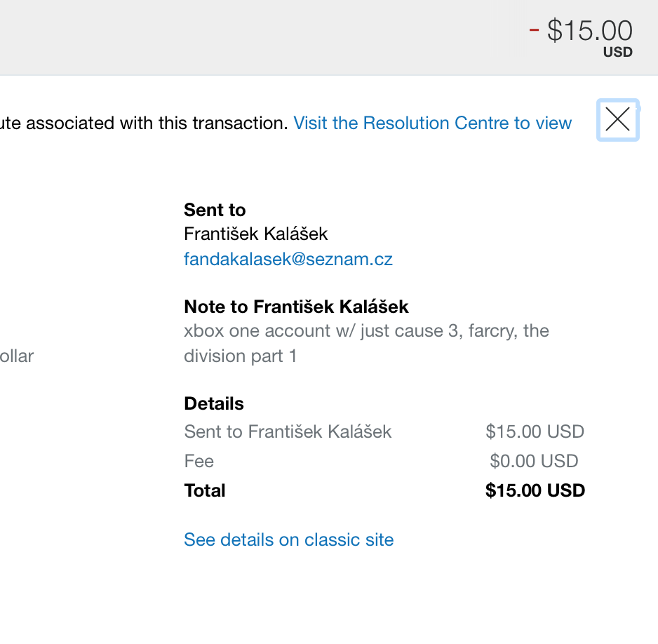Click the associated with this transaction text
The height and width of the screenshot is (644, 658).
click(157, 123)
